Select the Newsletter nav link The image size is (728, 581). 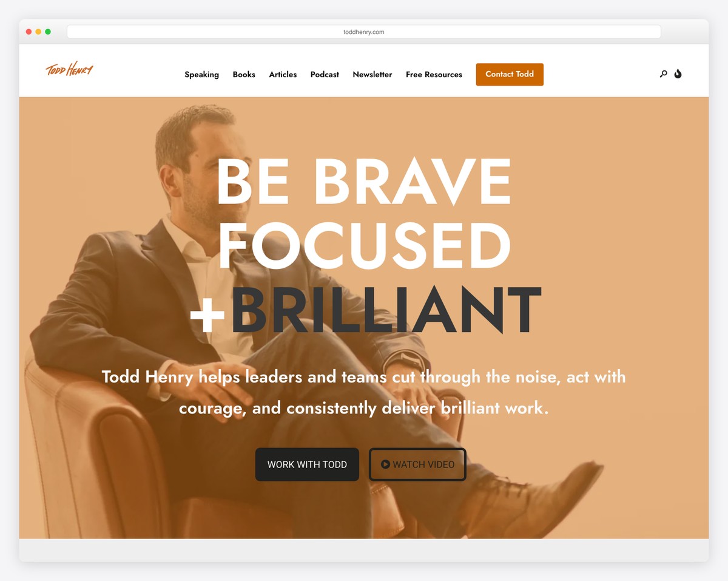pos(372,75)
